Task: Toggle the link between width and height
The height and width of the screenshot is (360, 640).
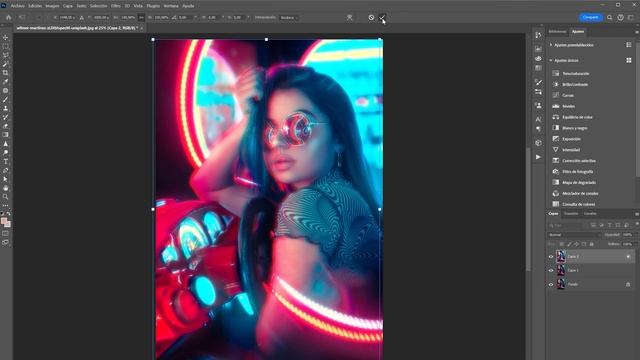Action: coord(141,18)
